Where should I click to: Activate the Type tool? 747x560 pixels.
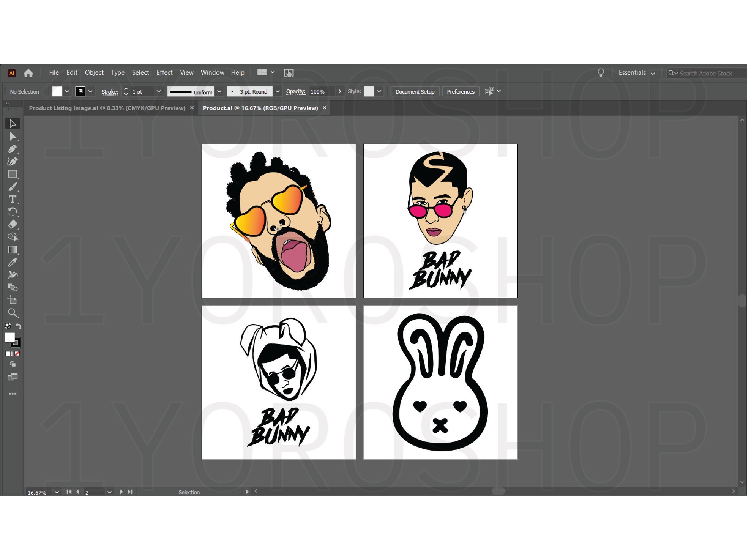coord(13,199)
